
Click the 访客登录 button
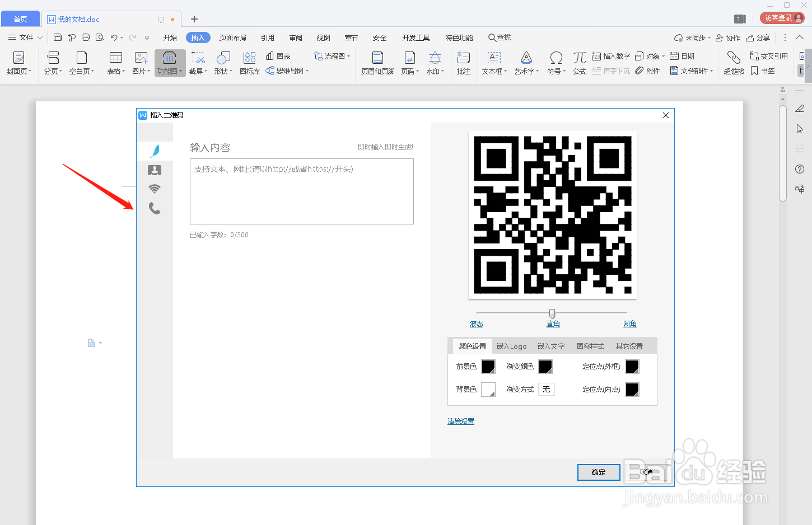click(x=782, y=18)
